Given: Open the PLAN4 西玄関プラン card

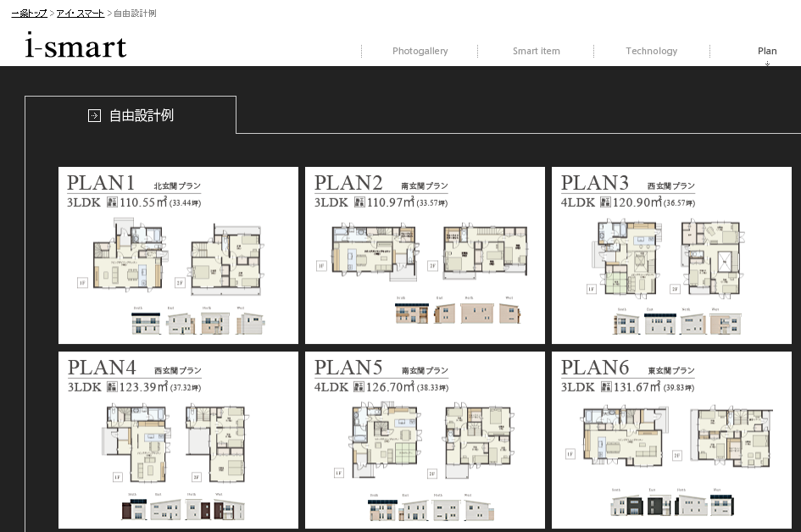Looking at the screenshot, I should 178,441.
